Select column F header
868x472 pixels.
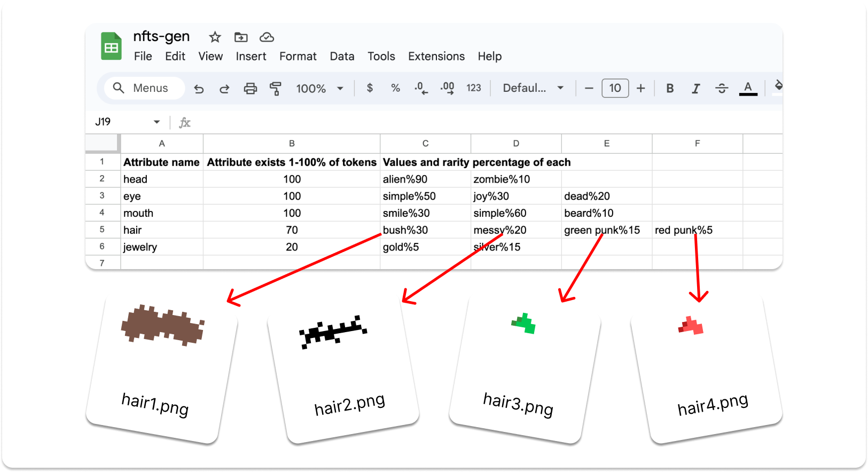[698, 144]
